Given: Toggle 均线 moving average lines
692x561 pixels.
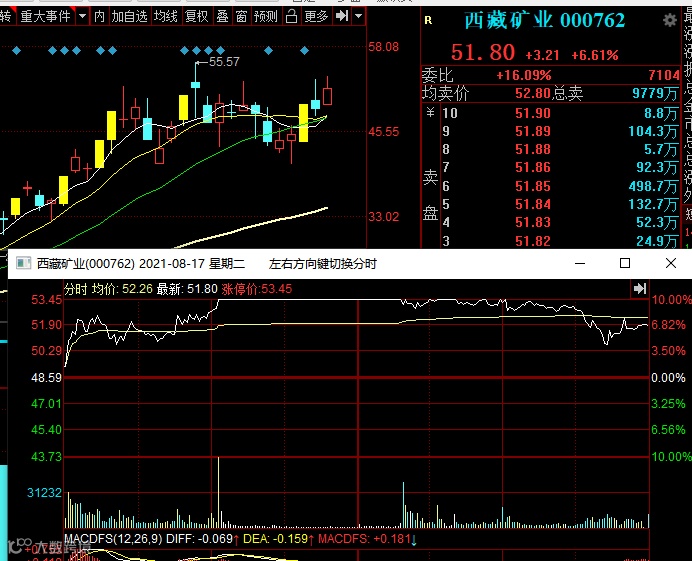Looking at the screenshot, I should [165, 17].
